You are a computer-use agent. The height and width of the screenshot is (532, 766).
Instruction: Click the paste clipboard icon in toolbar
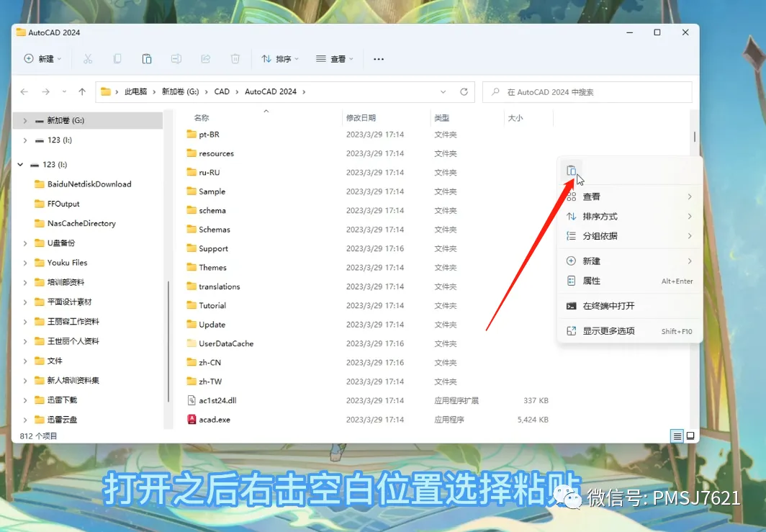(147, 59)
